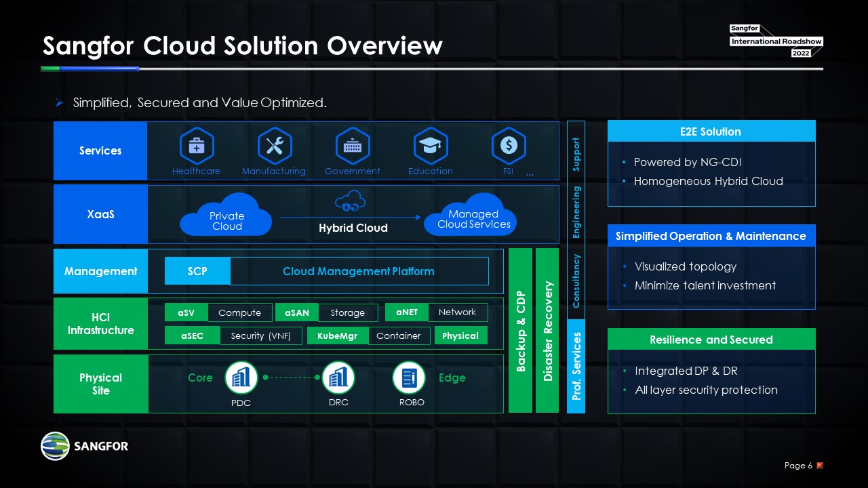Click the aSAN green tag
The image size is (868, 488).
(x=297, y=312)
